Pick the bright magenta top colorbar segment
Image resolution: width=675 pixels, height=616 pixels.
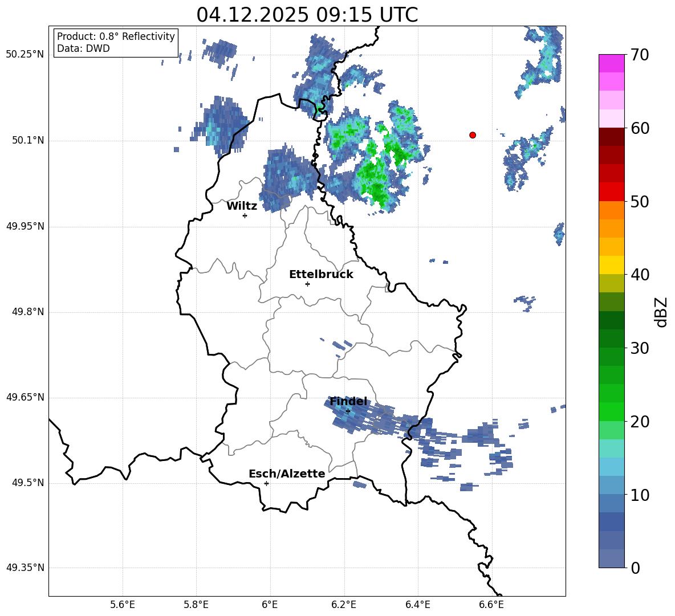612,64
